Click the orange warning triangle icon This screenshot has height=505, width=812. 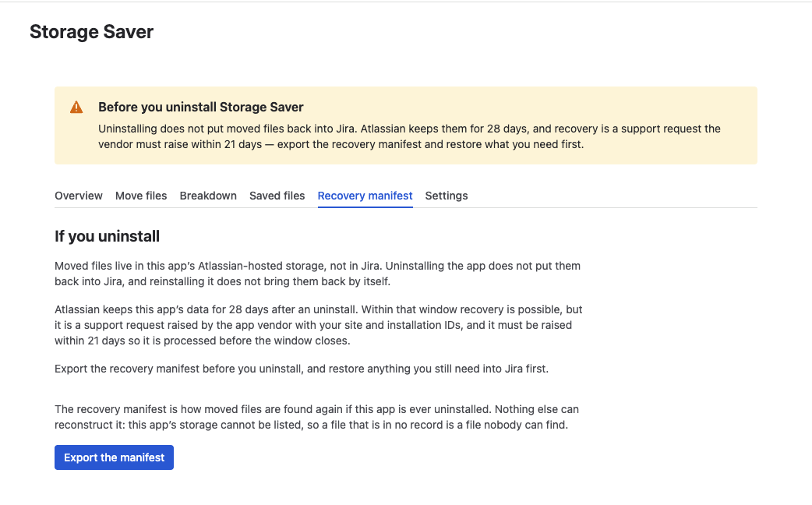click(x=76, y=108)
